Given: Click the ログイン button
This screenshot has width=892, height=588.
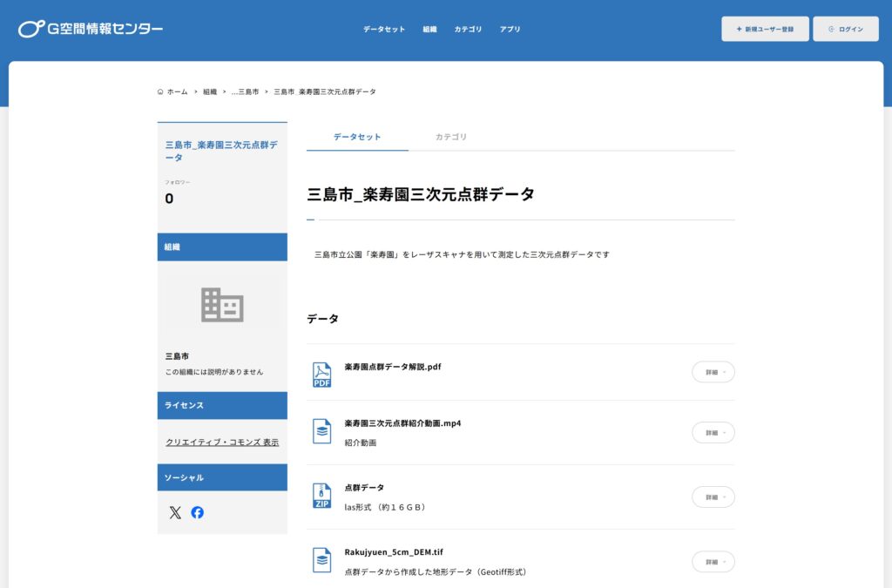Looking at the screenshot, I should coord(846,29).
